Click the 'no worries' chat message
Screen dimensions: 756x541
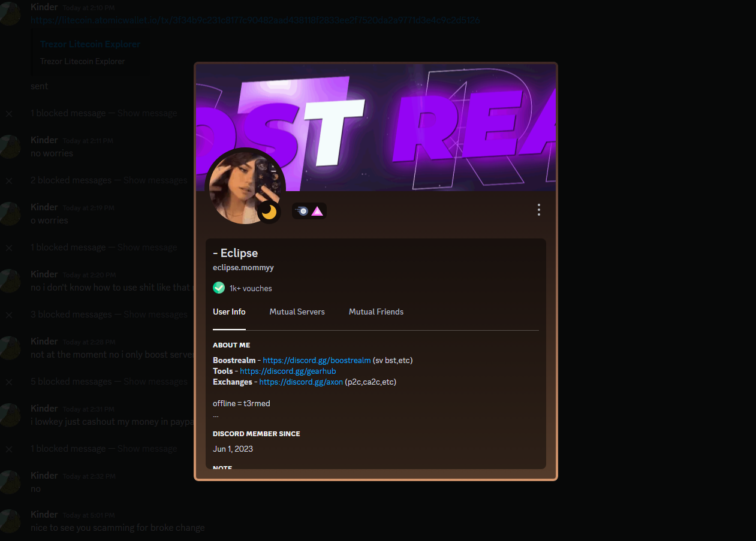52,153
